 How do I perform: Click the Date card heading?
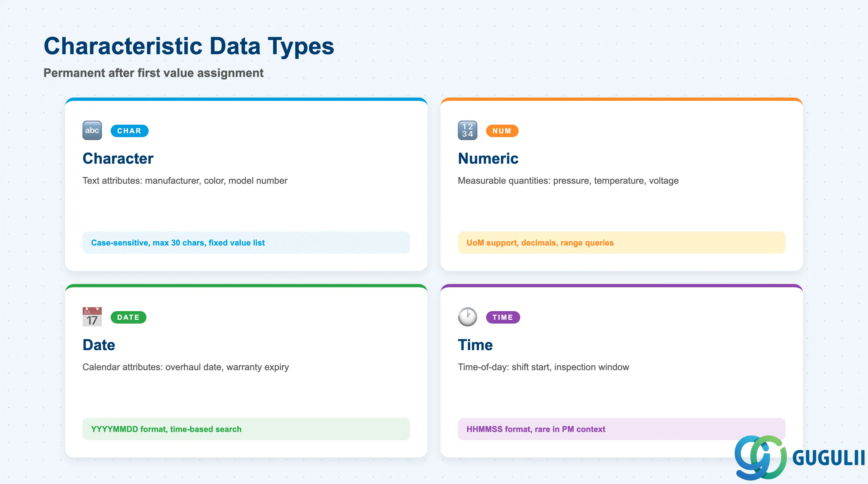click(99, 345)
